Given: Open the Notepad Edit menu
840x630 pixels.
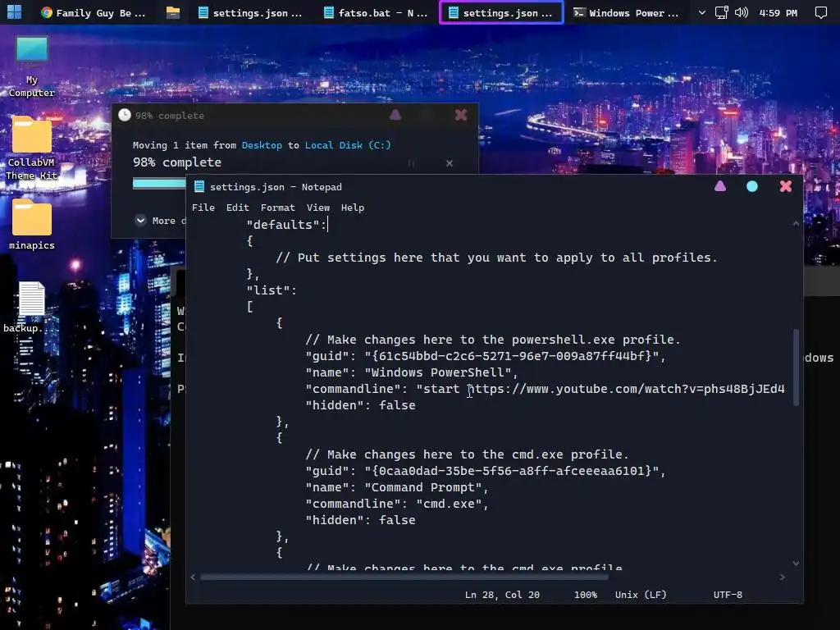Looking at the screenshot, I should click(237, 208).
